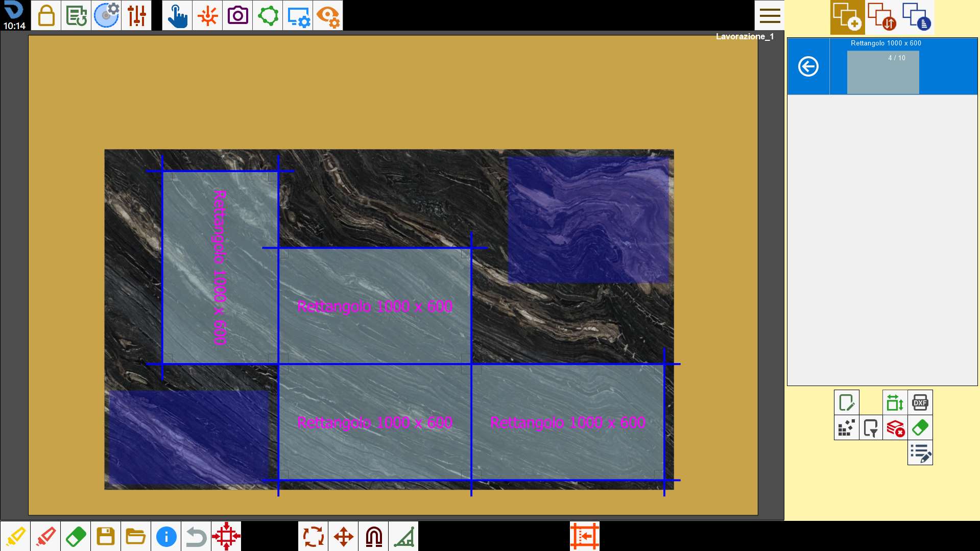The width and height of the screenshot is (980, 551).
Task: Open the hamburger menu
Action: click(x=770, y=15)
